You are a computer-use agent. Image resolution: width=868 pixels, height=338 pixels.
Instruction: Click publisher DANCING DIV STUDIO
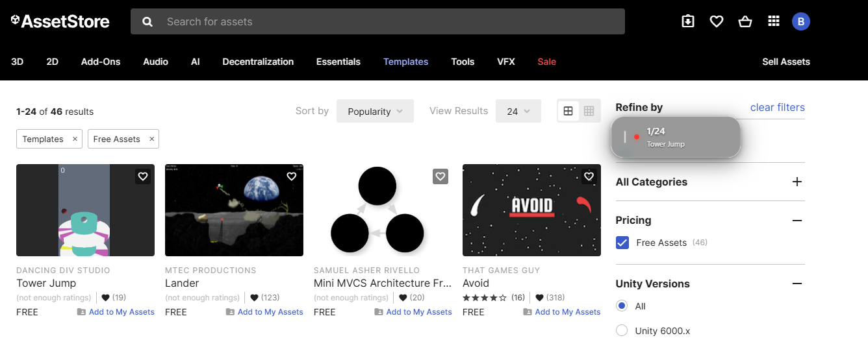pos(63,270)
